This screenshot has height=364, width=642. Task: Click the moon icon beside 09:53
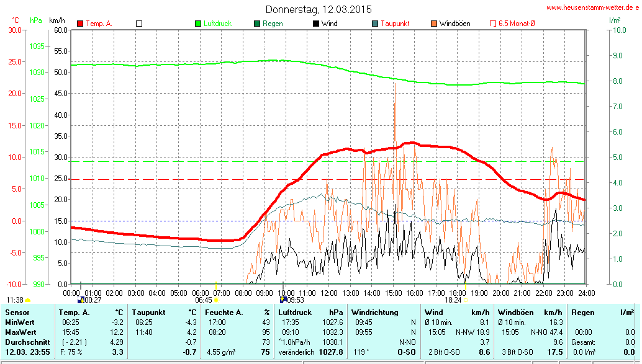point(283,300)
